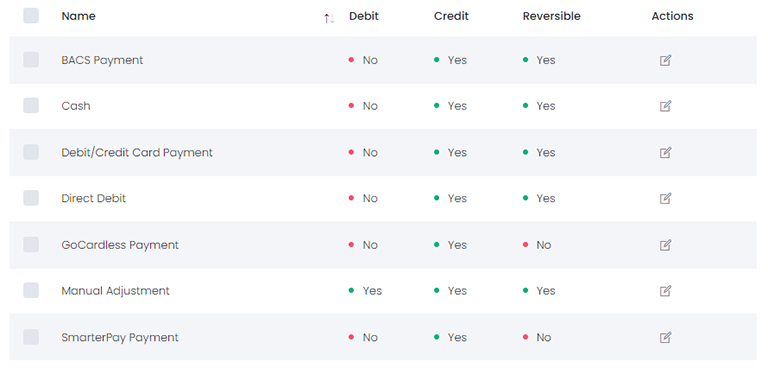
Task: Open Manual Adjustment edit icon
Action: pyautogui.click(x=665, y=291)
